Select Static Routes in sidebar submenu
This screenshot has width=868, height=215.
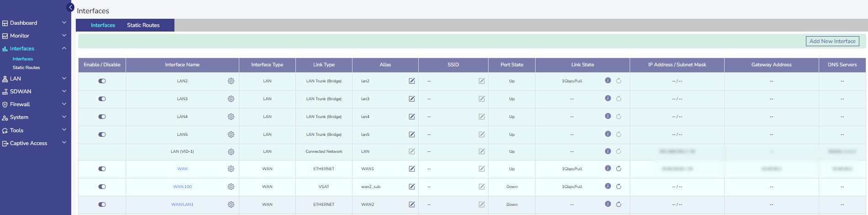(x=26, y=68)
